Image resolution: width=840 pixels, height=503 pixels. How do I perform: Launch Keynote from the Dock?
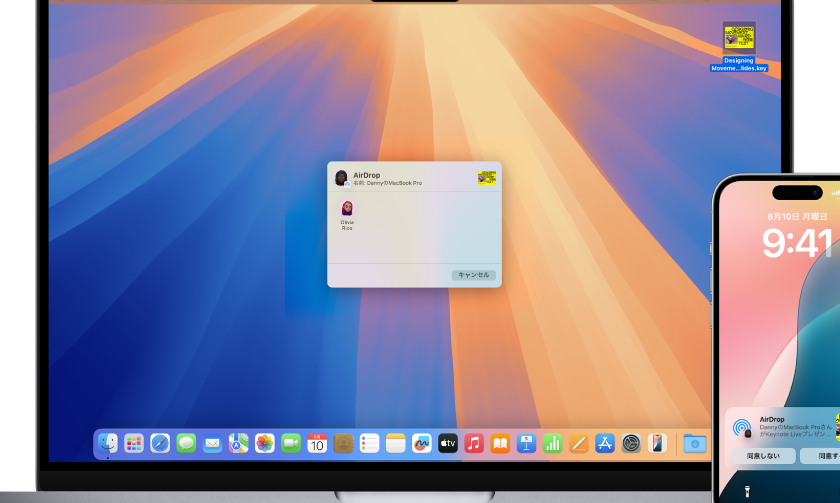pos(526,443)
